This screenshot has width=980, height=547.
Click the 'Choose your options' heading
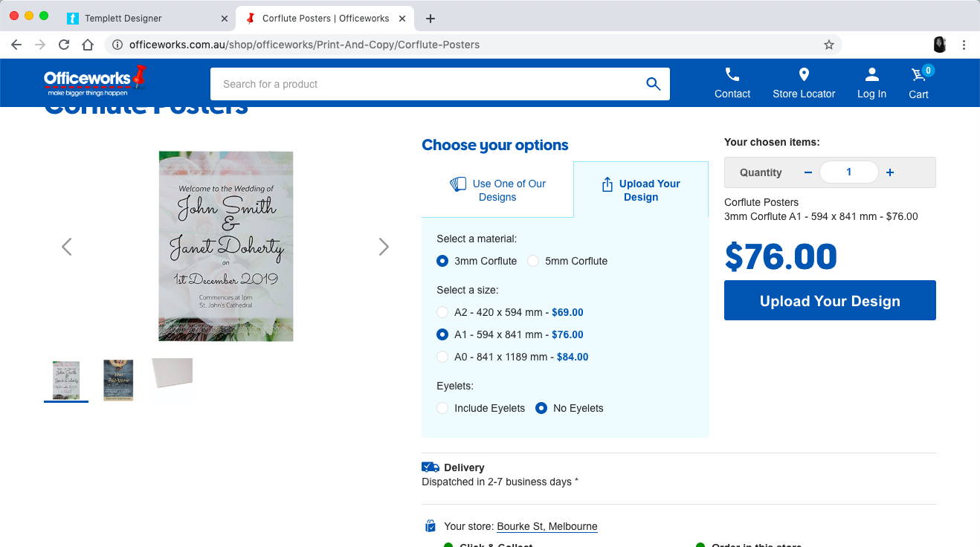(x=495, y=145)
